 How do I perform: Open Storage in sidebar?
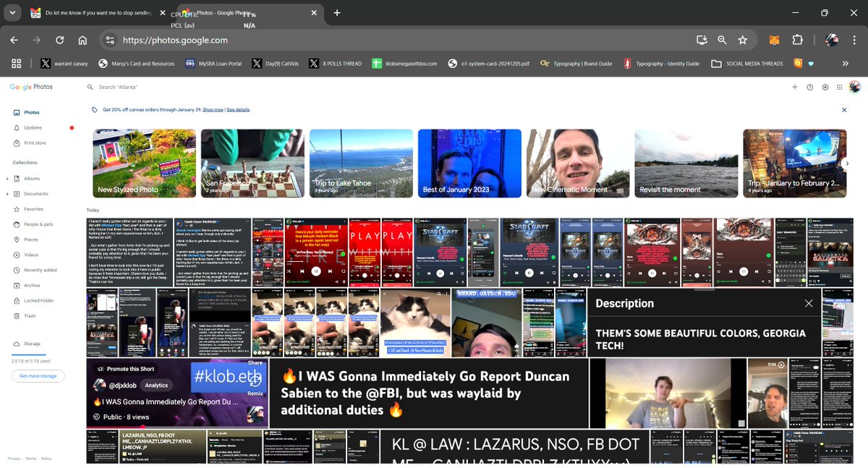pos(32,344)
